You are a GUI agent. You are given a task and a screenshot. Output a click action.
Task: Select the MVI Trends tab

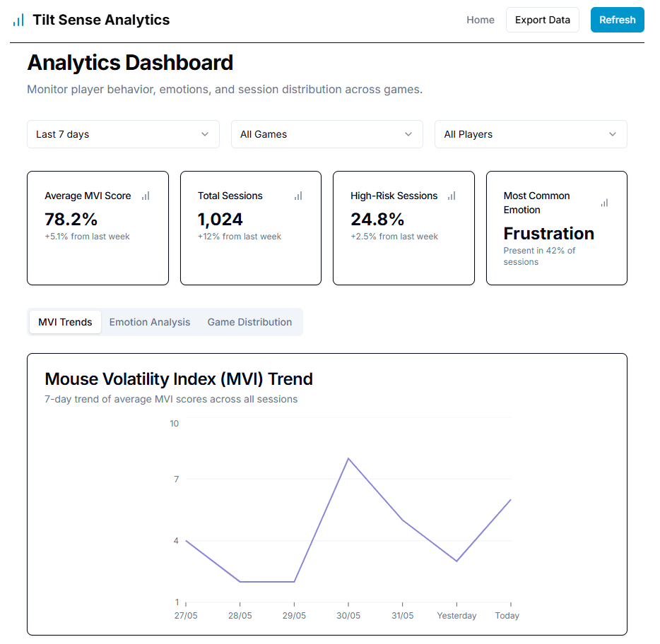coord(64,322)
